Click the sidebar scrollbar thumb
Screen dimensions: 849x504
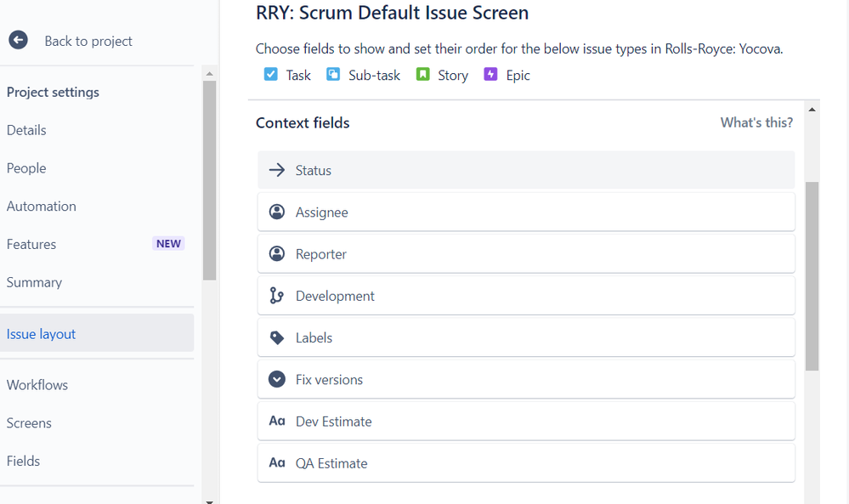point(210,180)
